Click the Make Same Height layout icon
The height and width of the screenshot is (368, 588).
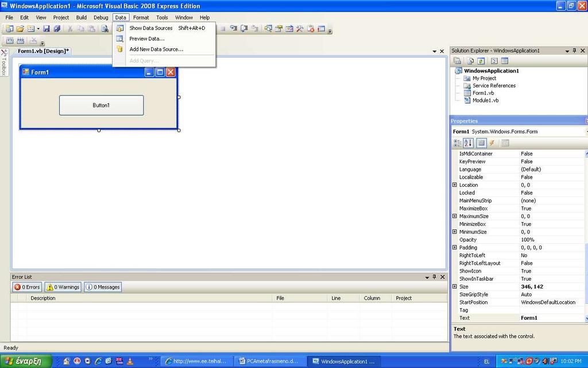click(21, 41)
